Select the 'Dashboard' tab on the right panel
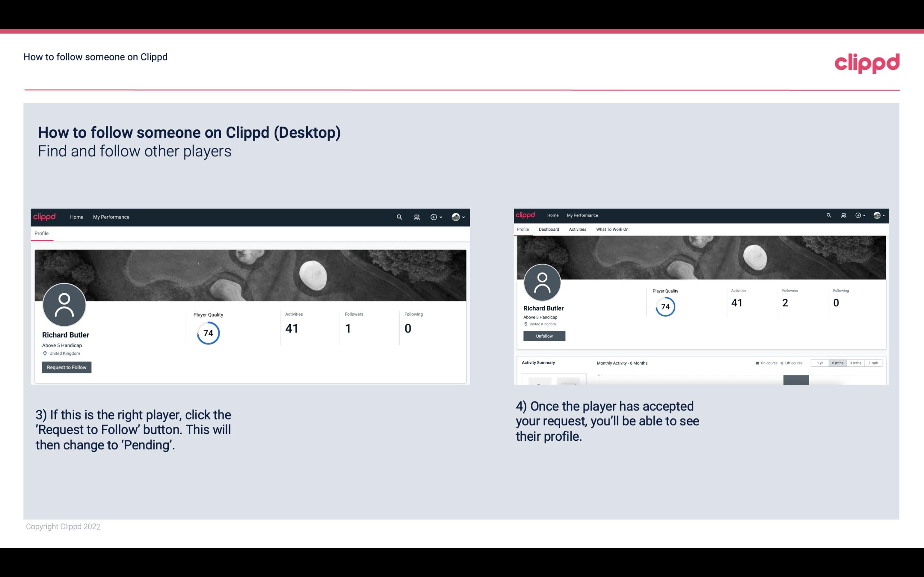Image resolution: width=924 pixels, height=577 pixels. click(548, 229)
